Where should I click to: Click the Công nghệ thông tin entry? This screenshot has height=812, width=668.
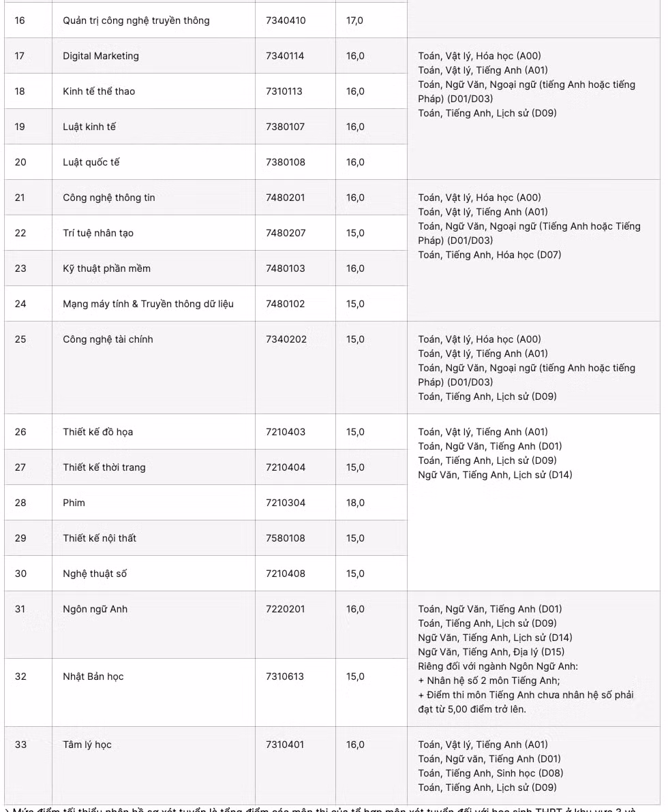(x=109, y=198)
